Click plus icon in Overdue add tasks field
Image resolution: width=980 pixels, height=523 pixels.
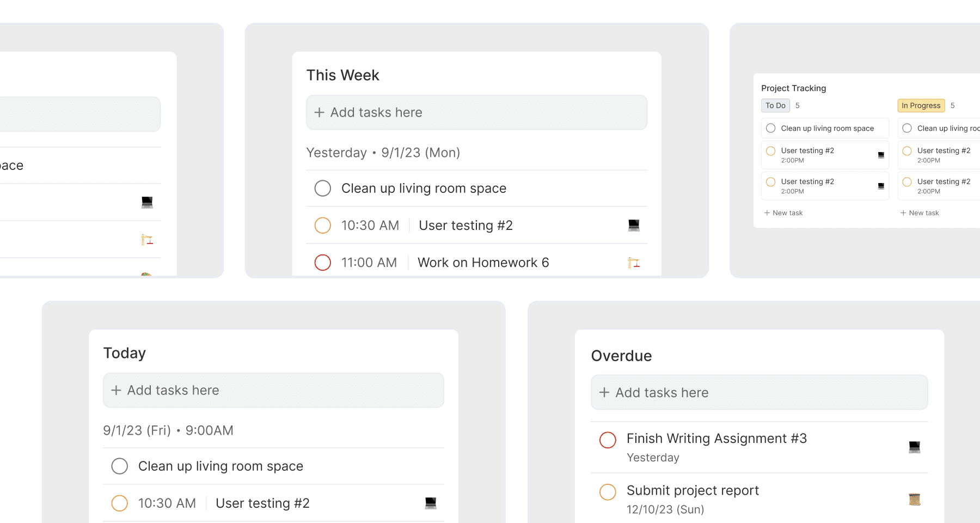[x=604, y=392]
